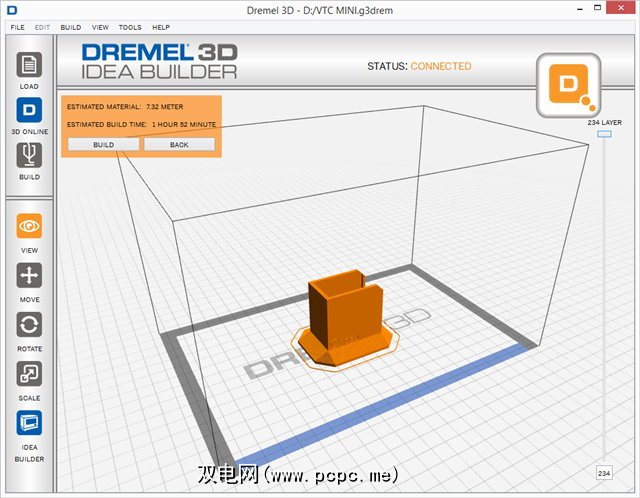Open the File menu
The height and width of the screenshot is (498, 640).
point(18,27)
